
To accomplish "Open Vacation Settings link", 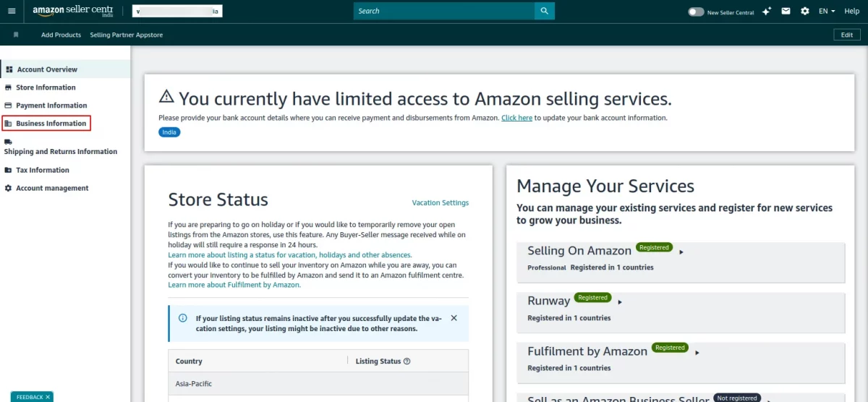I will (x=441, y=203).
